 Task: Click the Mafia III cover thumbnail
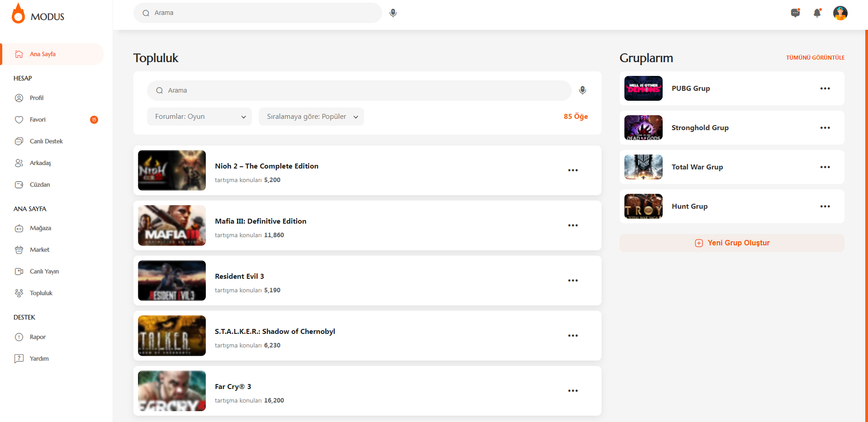172,225
